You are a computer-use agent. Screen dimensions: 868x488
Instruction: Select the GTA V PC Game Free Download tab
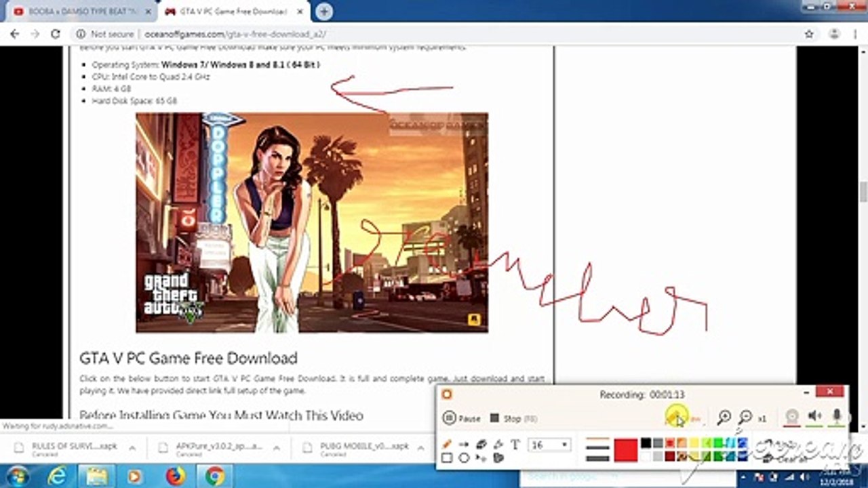235,12
